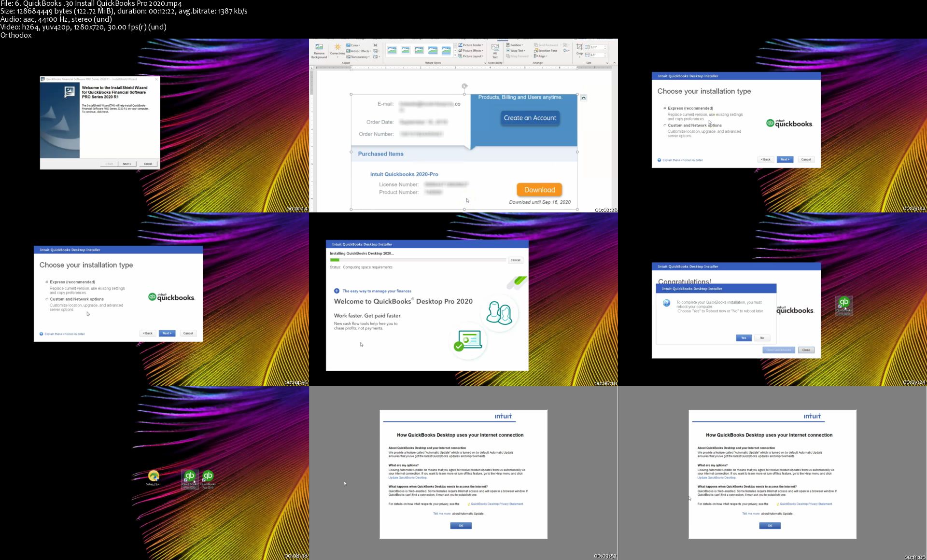Click Cancel in InstallShield Wizard
The width and height of the screenshot is (927, 560).
(x=148, y=164)
